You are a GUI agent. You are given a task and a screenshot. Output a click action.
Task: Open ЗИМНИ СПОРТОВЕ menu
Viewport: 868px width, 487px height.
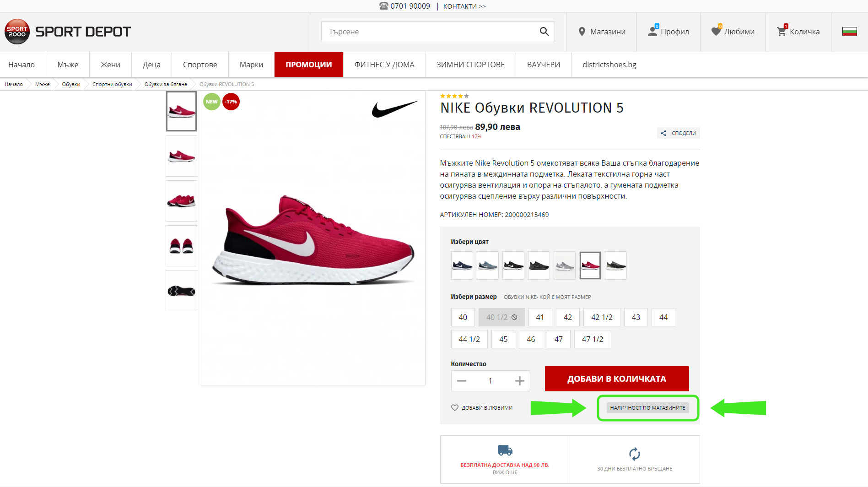(x=470, y=65)
